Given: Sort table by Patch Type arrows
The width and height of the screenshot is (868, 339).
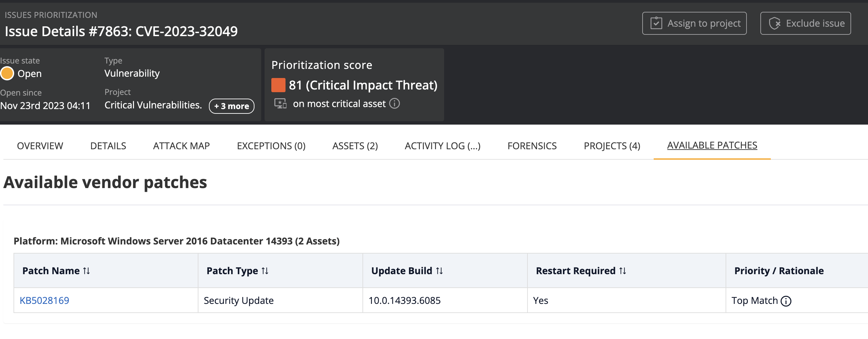Looking at the screenshot, I should [265, 271].
